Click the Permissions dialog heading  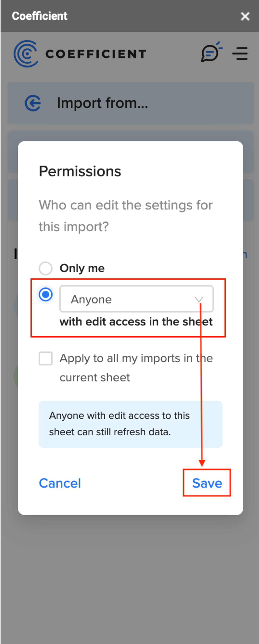click(x=80, y=171)
